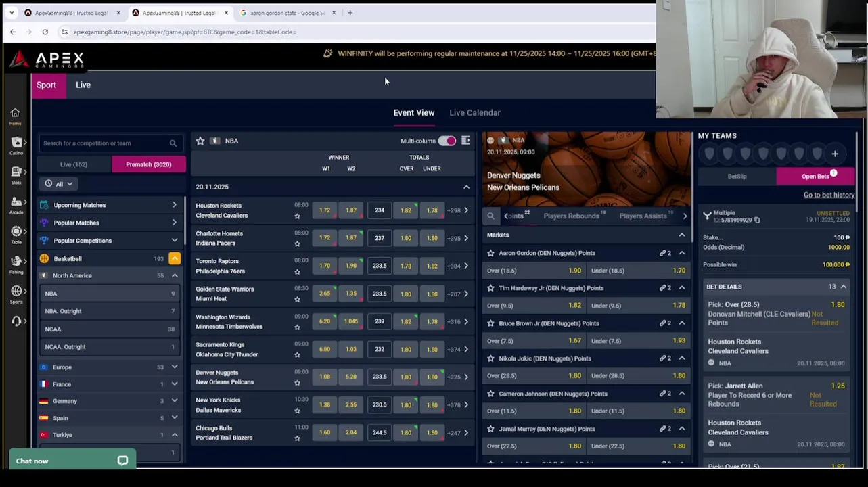Open the Open Bets tab
868x487 pixels.
coord(815,177)
